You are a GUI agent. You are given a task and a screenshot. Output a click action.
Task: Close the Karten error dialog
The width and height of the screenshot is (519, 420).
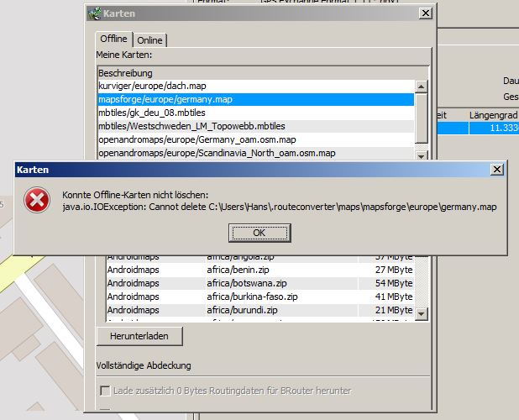click(497, 170)
